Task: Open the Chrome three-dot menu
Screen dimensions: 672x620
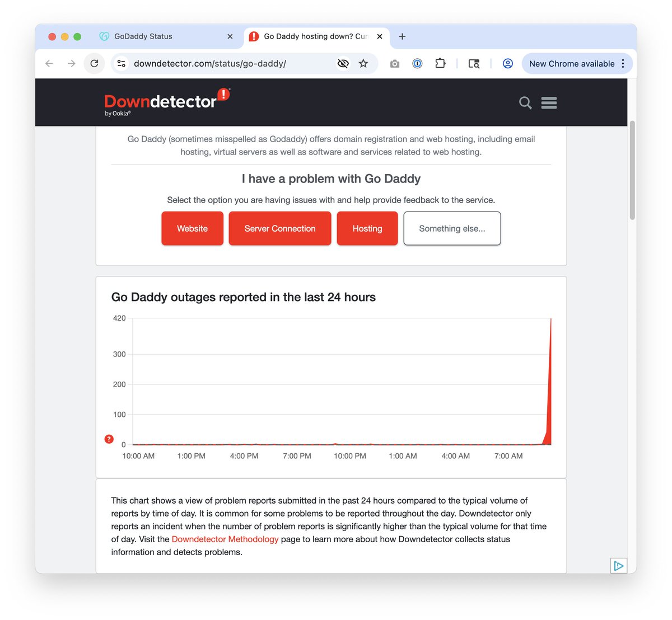Action: [x=623, y=64]
